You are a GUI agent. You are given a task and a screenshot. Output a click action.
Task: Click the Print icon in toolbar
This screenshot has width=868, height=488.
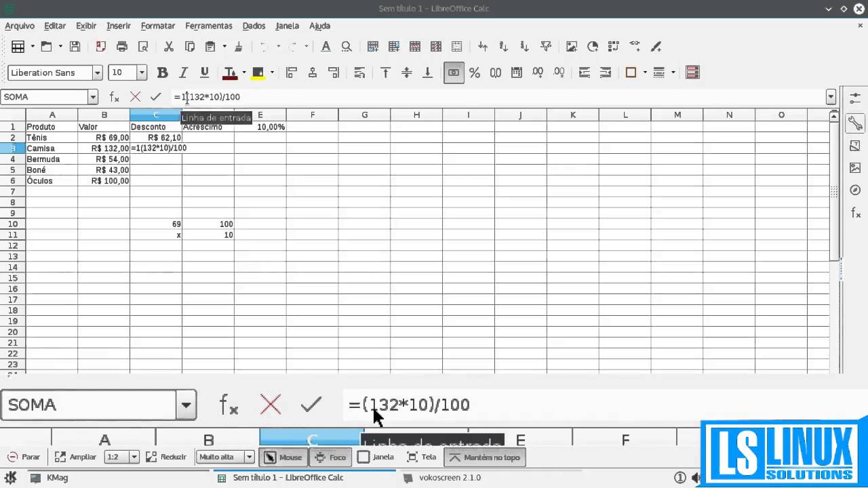tap(122, 47)
